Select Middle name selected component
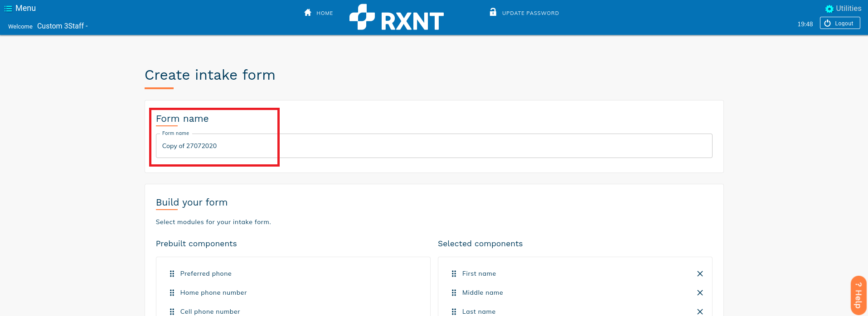 [483, 292]
